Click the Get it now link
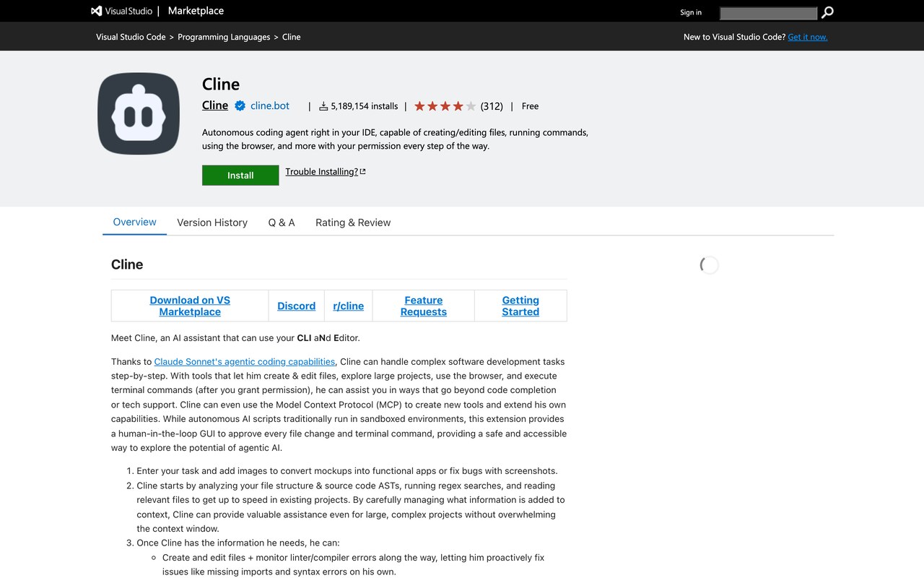 pos(808,37)
